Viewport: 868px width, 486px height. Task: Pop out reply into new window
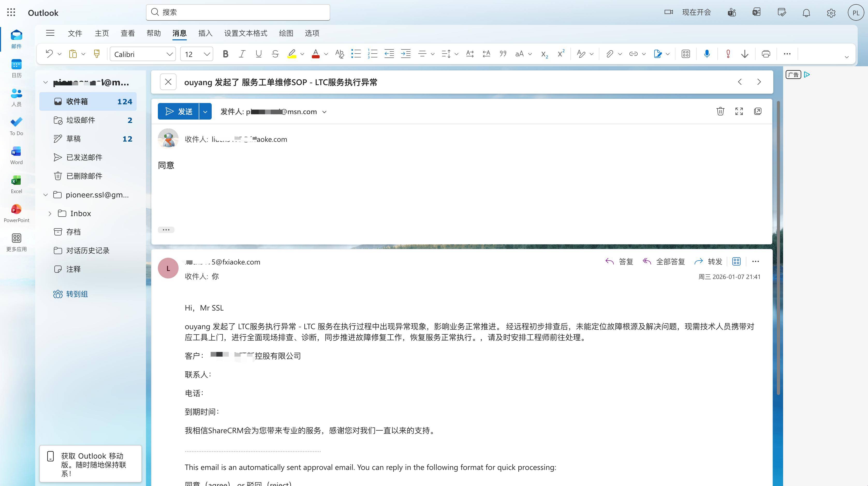(757, 111)
